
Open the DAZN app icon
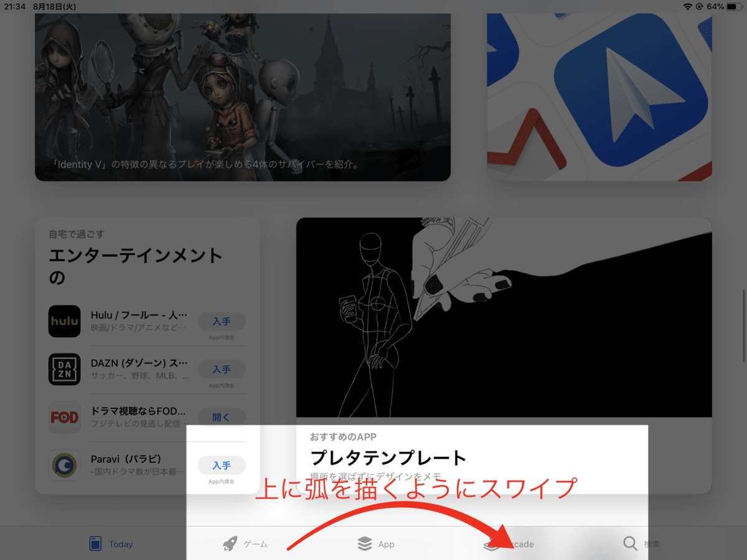pos(65,369)
